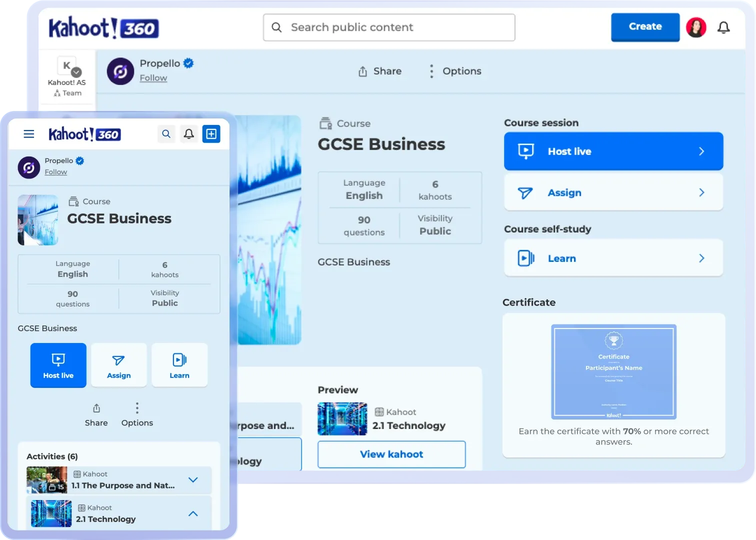
Task: Click the Propello logo avatar in desktop view
Action: (x=120, y=71)
